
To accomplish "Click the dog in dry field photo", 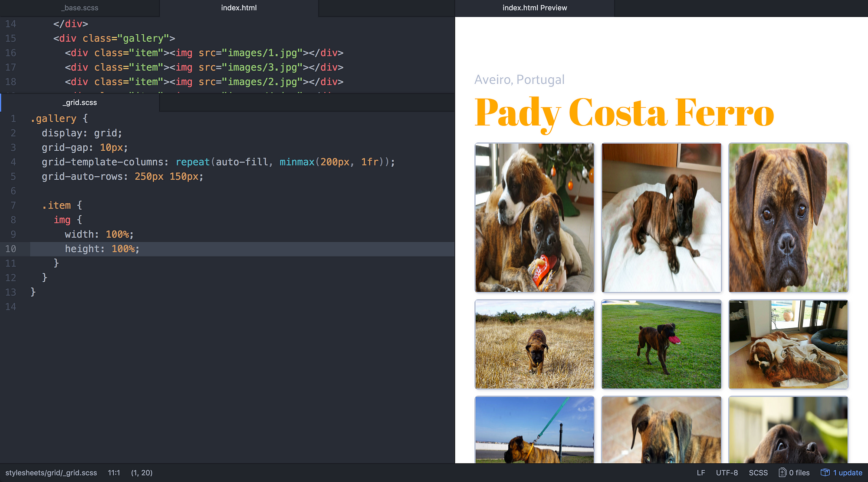I will coord(534,344).
